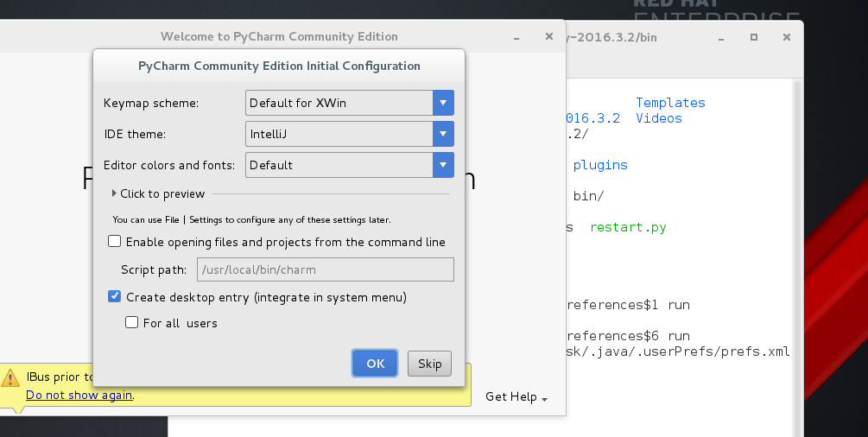Click the Script path text field

326,269
